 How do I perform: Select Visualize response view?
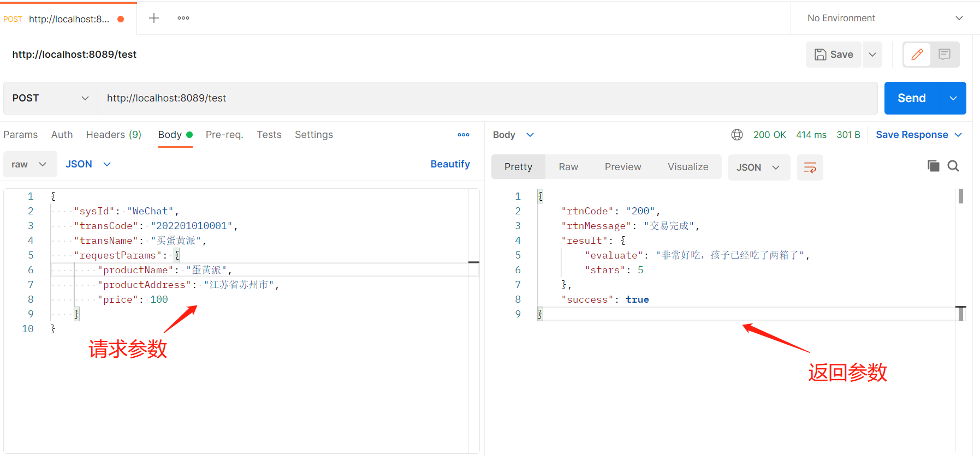tap(688, 167)
